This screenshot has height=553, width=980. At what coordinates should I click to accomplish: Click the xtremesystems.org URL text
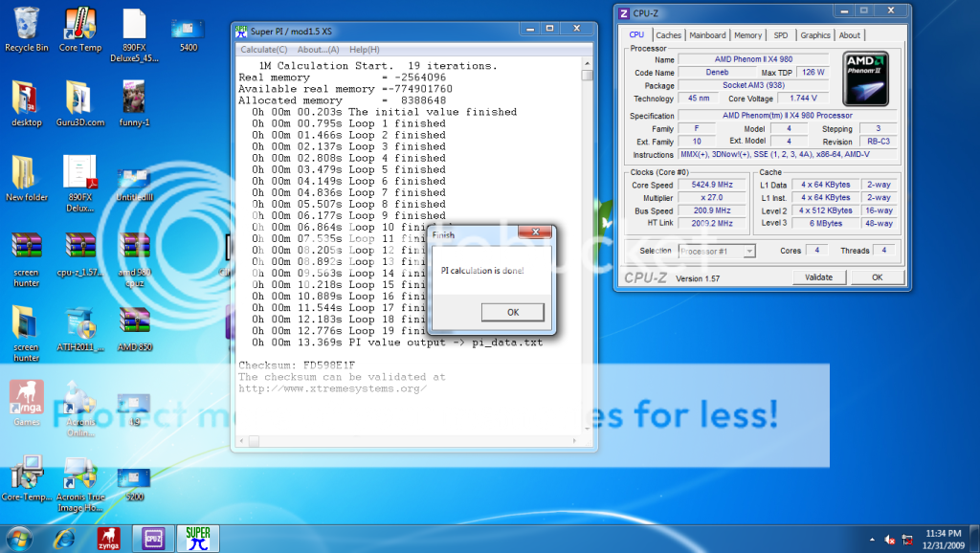click(332, 388)
